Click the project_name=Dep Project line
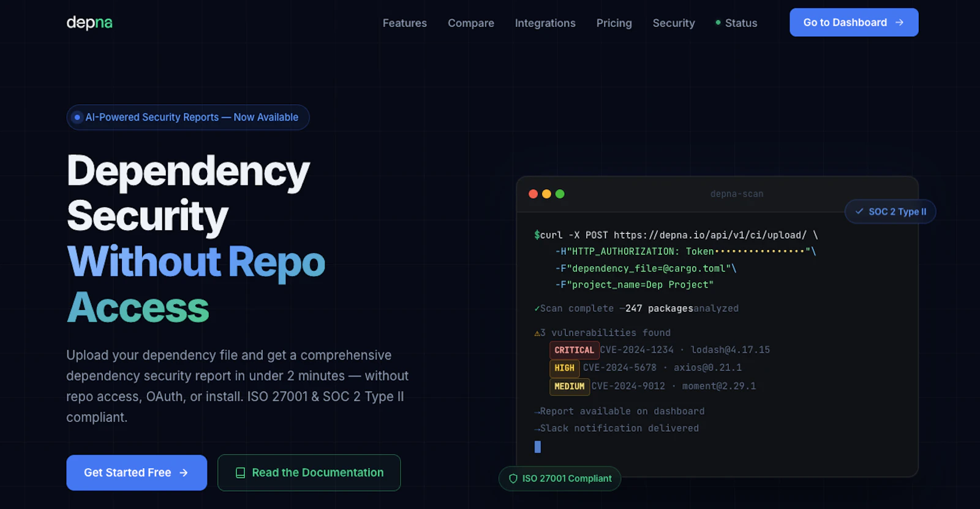980x509 pixels. point(635,285)
